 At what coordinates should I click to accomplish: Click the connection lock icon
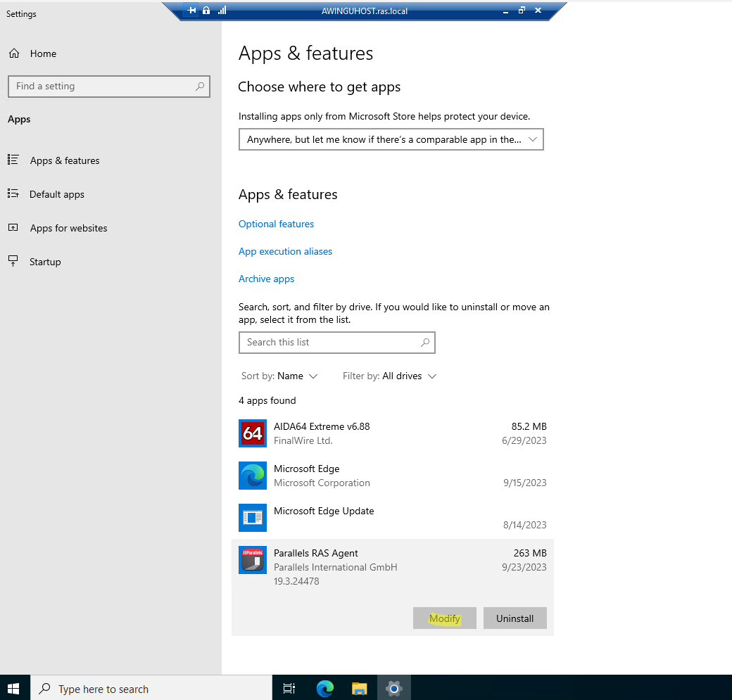point(206,11)
